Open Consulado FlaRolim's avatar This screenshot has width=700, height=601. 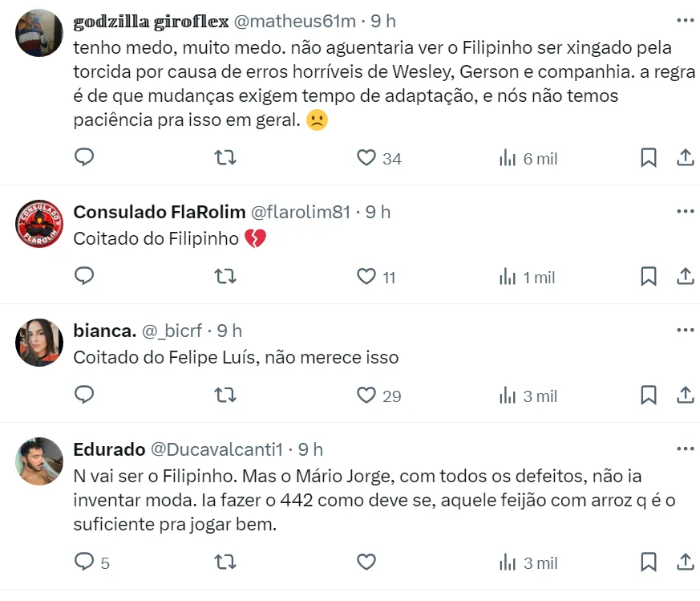tap(39, 224)
